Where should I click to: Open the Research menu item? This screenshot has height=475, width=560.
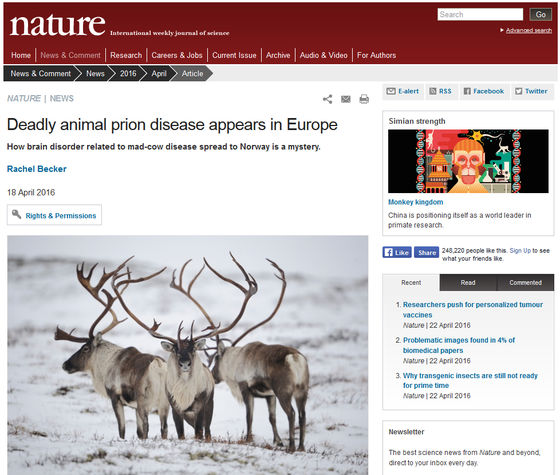(126, 55)
